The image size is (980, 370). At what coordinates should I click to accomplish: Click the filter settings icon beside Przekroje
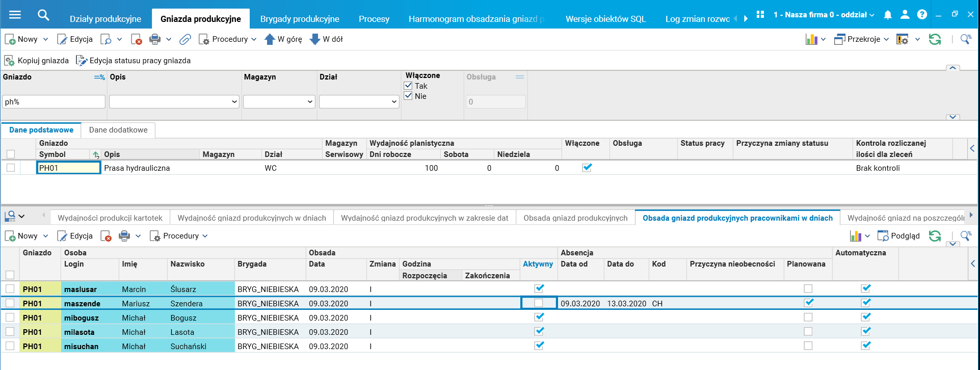click(x=903, y=39)
